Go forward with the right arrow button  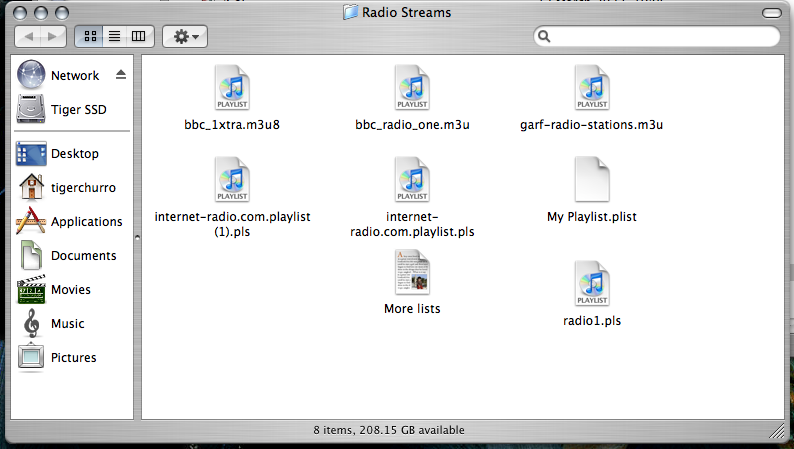click(x=53, y=36)
